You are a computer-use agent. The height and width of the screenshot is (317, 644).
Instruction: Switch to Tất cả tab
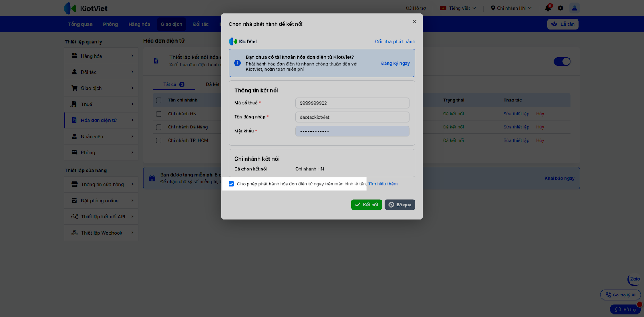point(174,84)
